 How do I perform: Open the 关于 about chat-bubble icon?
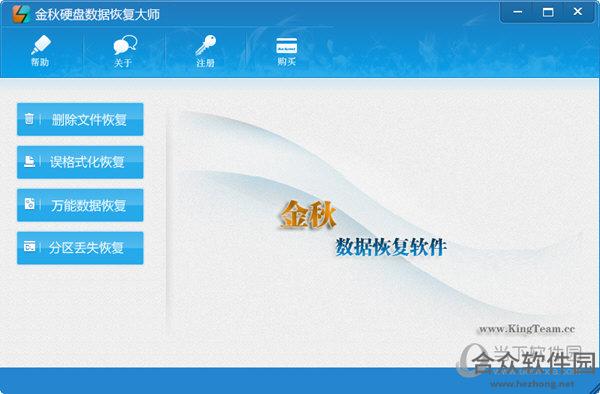pyautogui.click(x=124, y=51)
